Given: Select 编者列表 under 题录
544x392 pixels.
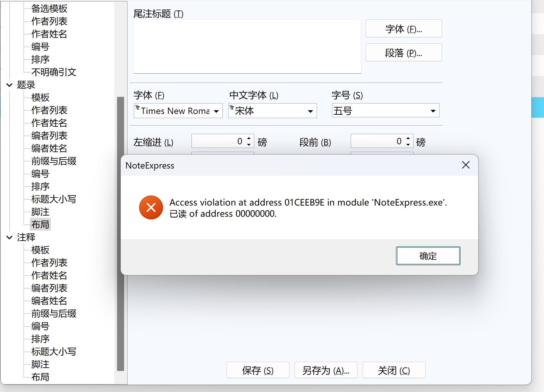Looking at the screenshot, I should tap(49, 136).
